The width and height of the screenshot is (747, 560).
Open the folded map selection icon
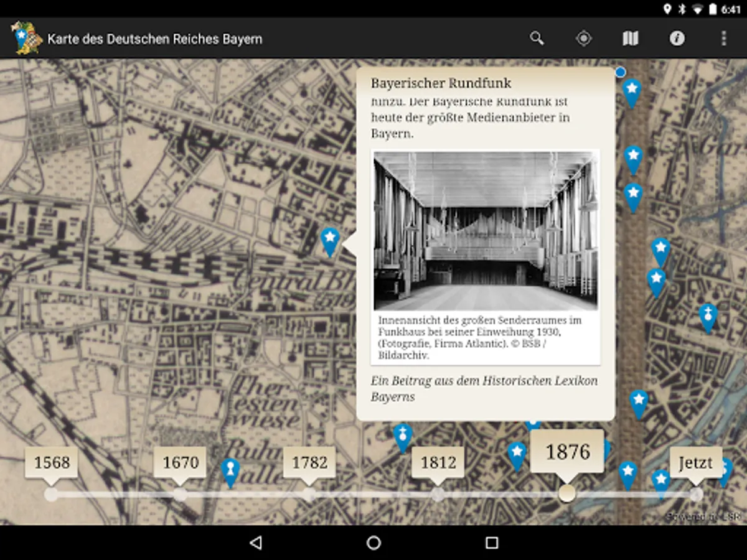click(631, 39)
